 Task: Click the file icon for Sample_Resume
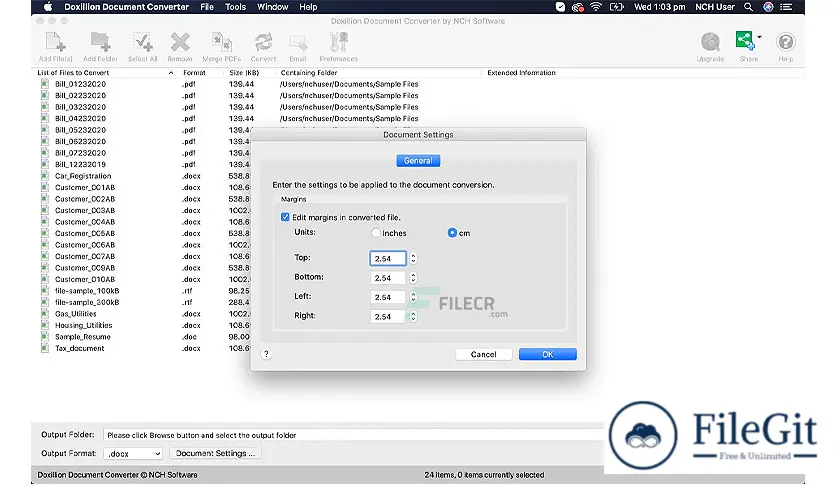tap(45, 337)
